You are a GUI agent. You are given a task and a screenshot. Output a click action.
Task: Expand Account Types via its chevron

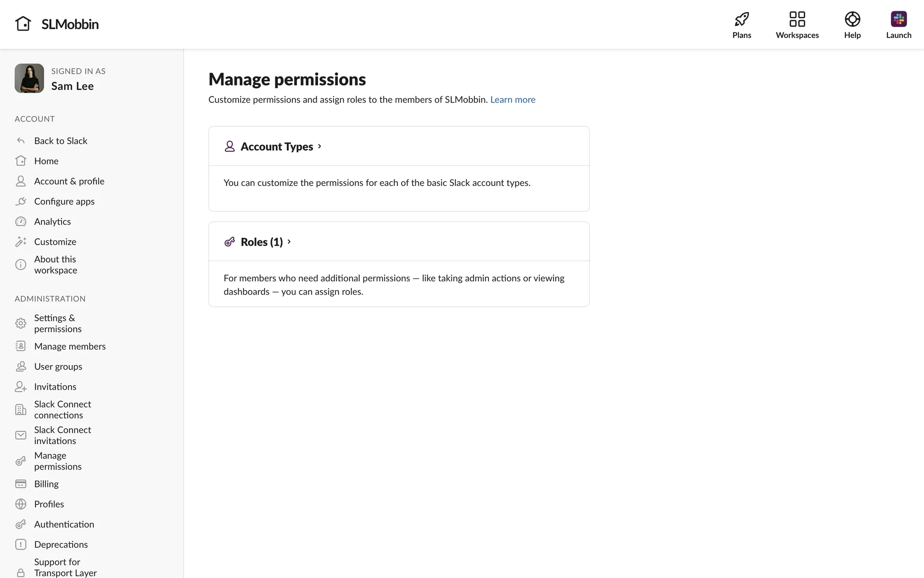point(320,146)
